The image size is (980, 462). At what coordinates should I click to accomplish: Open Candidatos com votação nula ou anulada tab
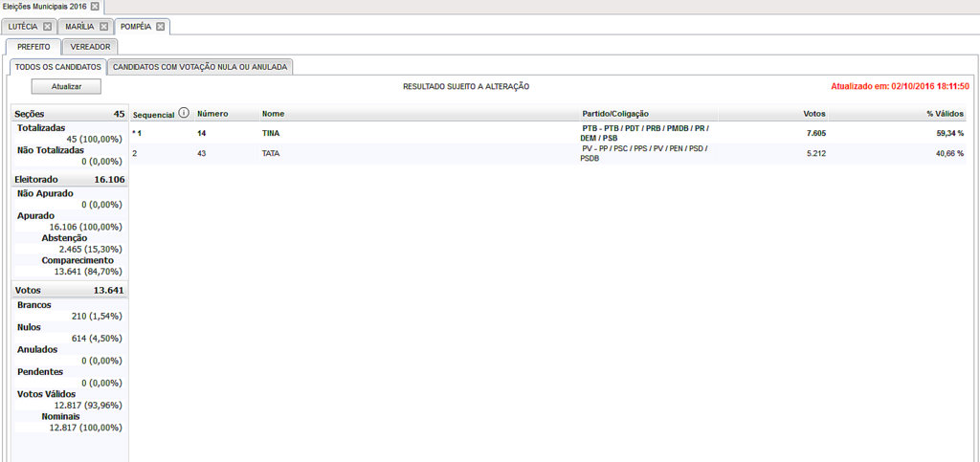point(200,67)
